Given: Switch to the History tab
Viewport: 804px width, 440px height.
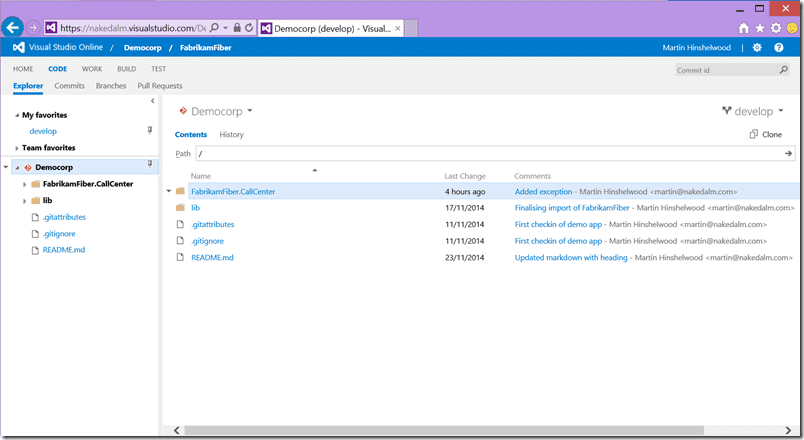Looking at the screenshot, I should click(231, 134).
